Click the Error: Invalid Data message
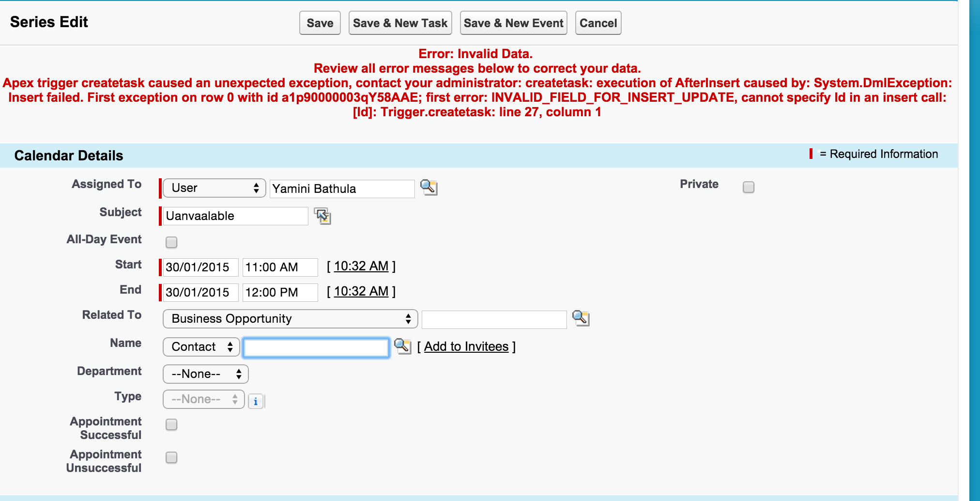 pyautogui.click(x=475, y=54)
